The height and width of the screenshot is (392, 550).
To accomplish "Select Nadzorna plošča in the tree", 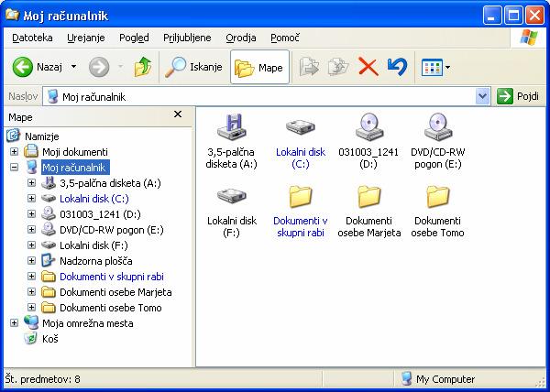I will tap(96, 261).
